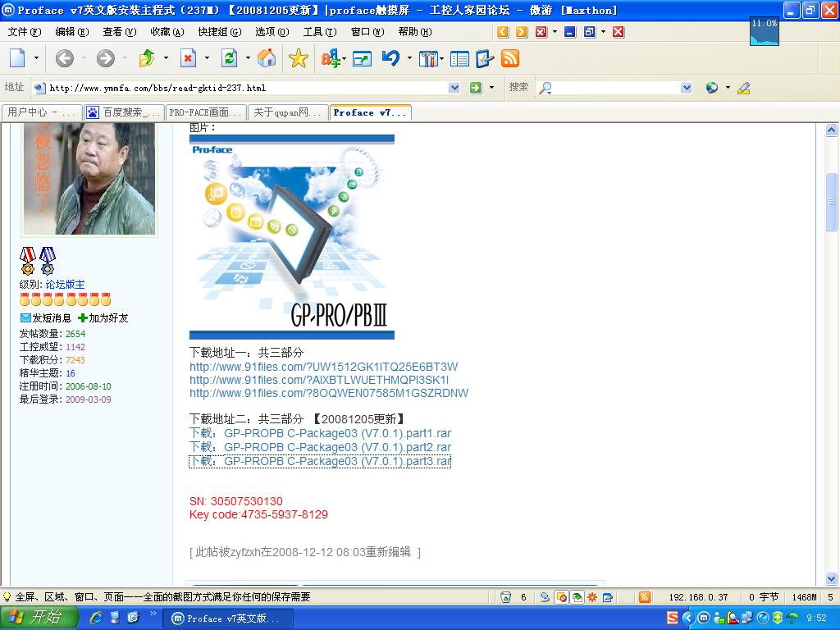The image size is (840, 630).
Task: Open Favorites with the yellow star icon
Action: pyautogui.click(x=298, y=58)
